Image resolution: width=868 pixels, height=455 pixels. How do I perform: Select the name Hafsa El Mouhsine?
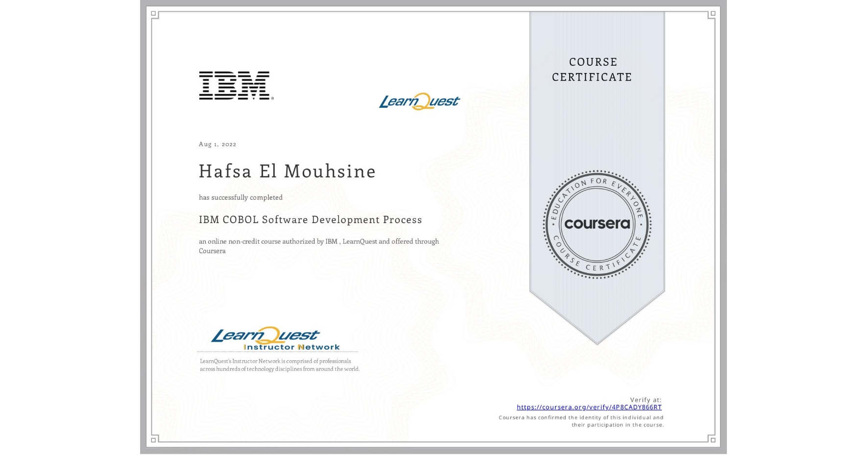(x=287, y=171)
